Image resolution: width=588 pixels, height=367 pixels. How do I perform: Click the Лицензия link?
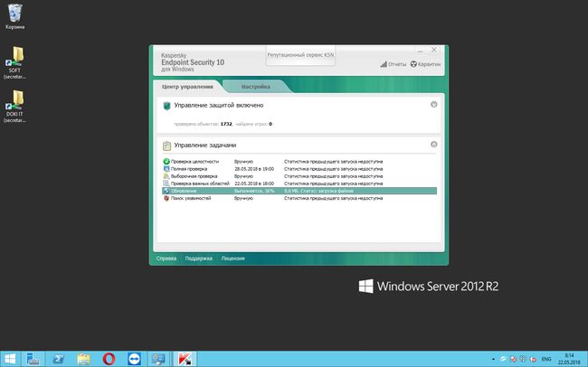click(x=232, y=259)
